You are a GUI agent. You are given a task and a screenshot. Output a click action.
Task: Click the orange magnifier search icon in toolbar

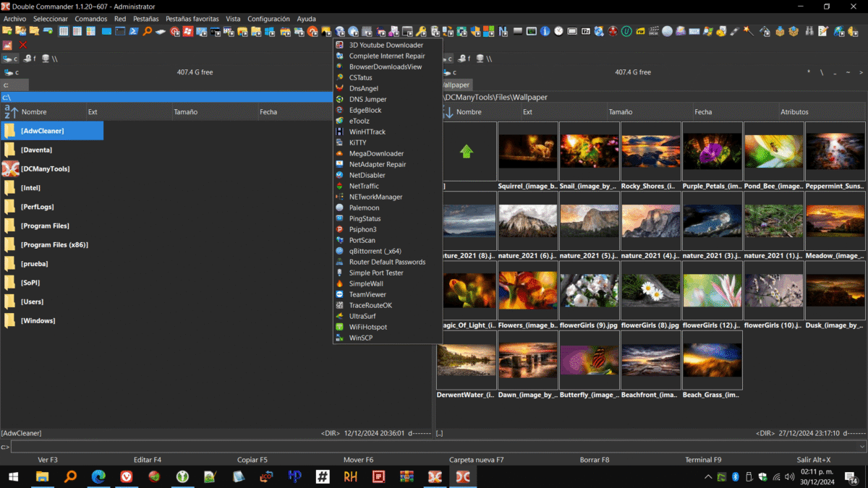pos(147,31)
